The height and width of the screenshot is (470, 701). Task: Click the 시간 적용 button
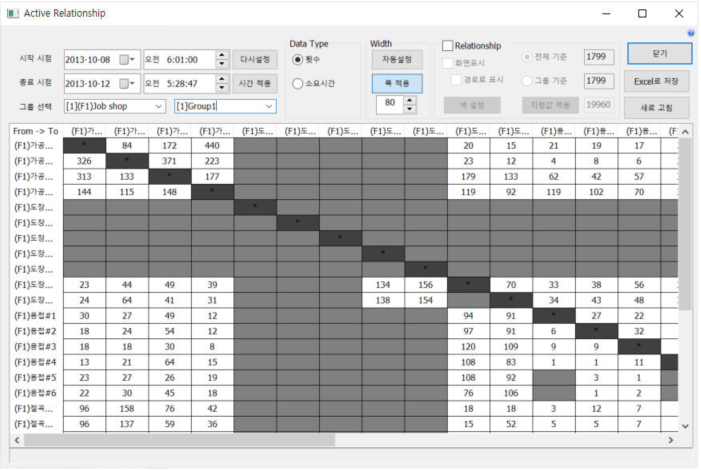[256, 82]
